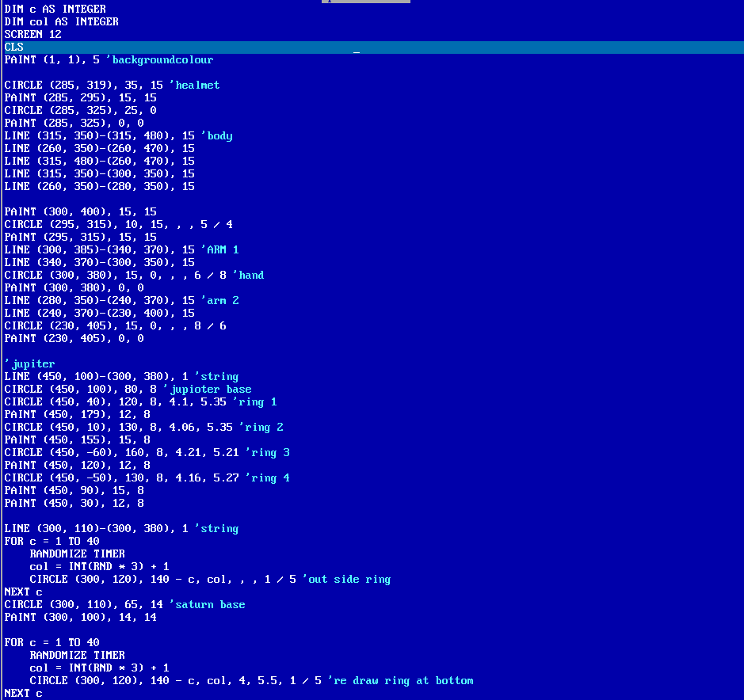
Task: Click the 'out side ring comment
Action: point(349,579)
